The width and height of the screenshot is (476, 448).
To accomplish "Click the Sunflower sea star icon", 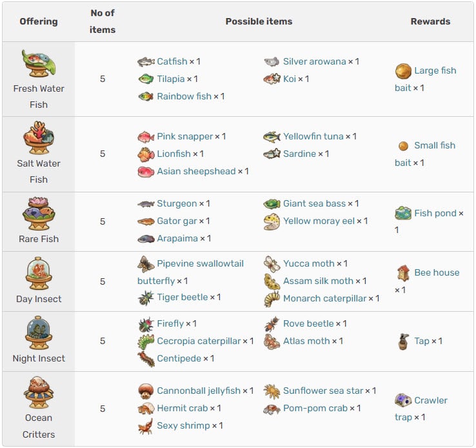I will [272, 391].
